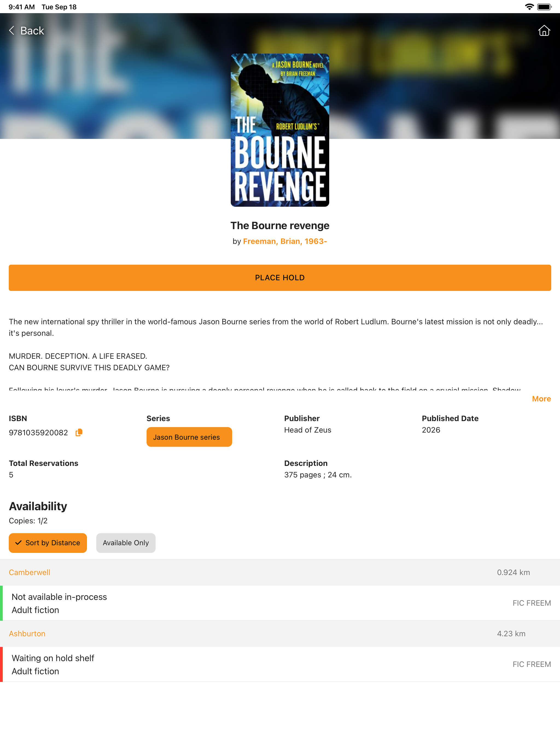
Task: Tap the back chevron icon
Action: point(12,31)
